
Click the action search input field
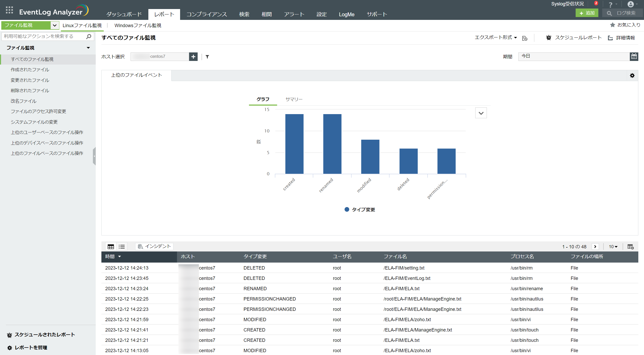pyautogui.click(x=44, y=36)
